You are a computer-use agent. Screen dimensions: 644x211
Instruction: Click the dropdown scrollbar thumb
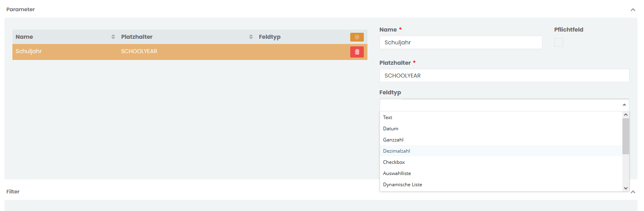pos(626,136)
